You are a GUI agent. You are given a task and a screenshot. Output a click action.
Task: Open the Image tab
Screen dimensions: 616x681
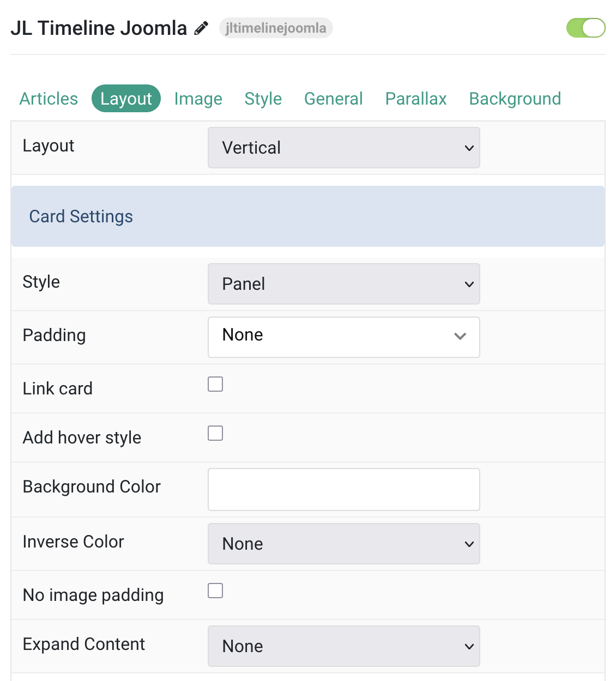click(198, 99)
